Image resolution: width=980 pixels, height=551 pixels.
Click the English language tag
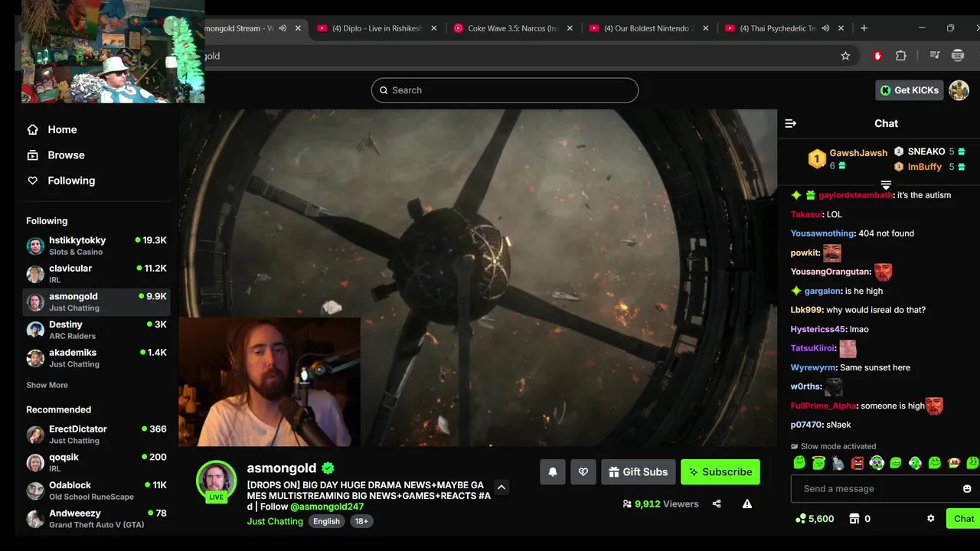[x=326, y=521]
